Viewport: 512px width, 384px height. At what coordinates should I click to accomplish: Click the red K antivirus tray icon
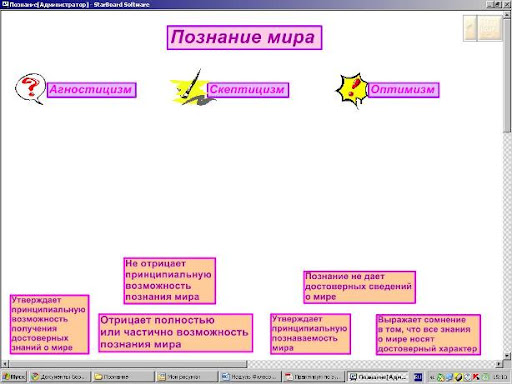[476, 377]
